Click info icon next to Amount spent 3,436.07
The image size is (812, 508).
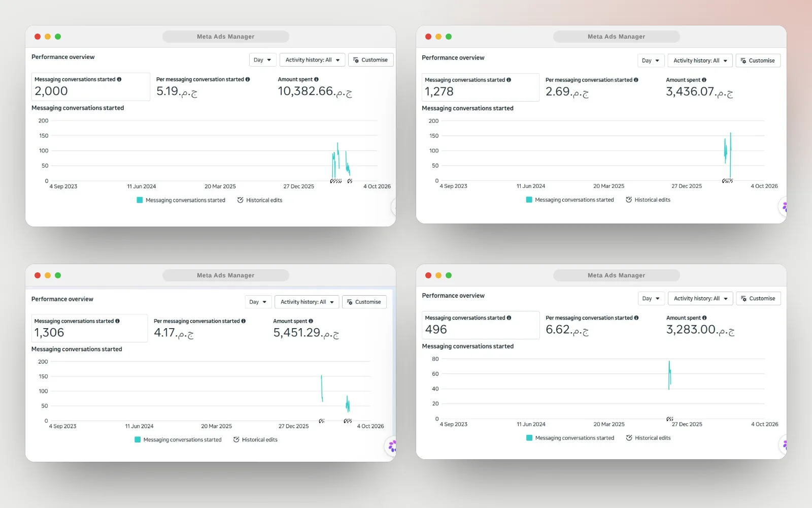point(704,80)
